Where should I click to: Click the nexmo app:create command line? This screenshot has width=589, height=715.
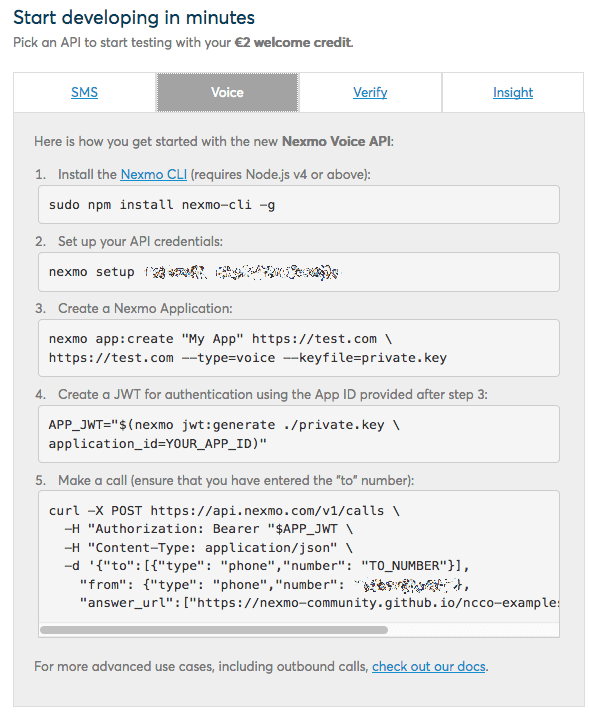(x=220, y=339)
